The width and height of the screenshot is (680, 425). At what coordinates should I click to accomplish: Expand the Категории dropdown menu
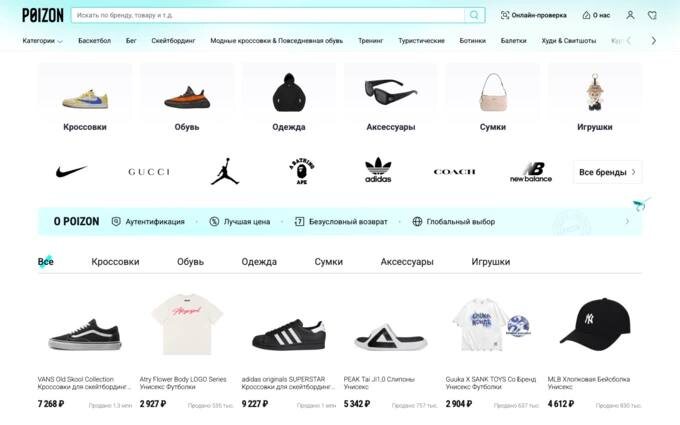tap(42, 41)
